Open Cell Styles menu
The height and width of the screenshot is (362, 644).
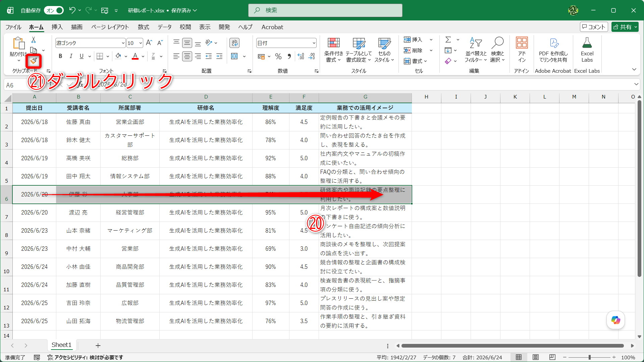click(384, 50)
